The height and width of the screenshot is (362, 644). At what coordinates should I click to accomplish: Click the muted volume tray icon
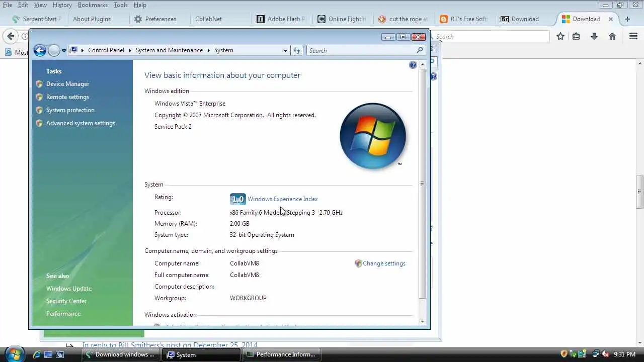tap(605, 354)
